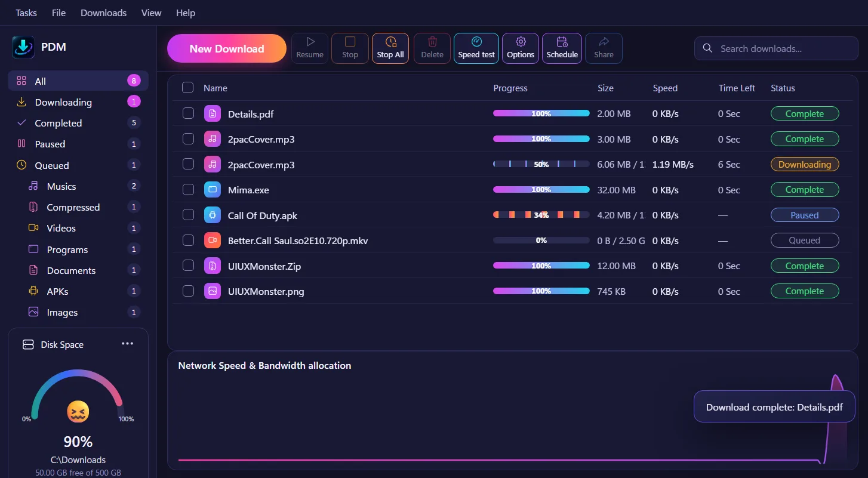
Task: Click the Stop toolbar button
Action: 350,48
